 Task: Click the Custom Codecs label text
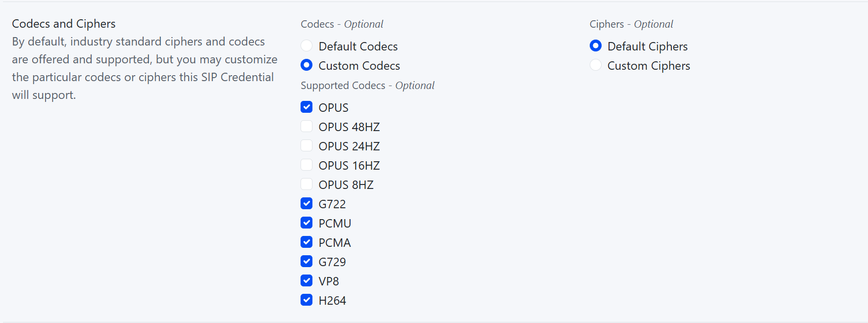pos(359,66)
